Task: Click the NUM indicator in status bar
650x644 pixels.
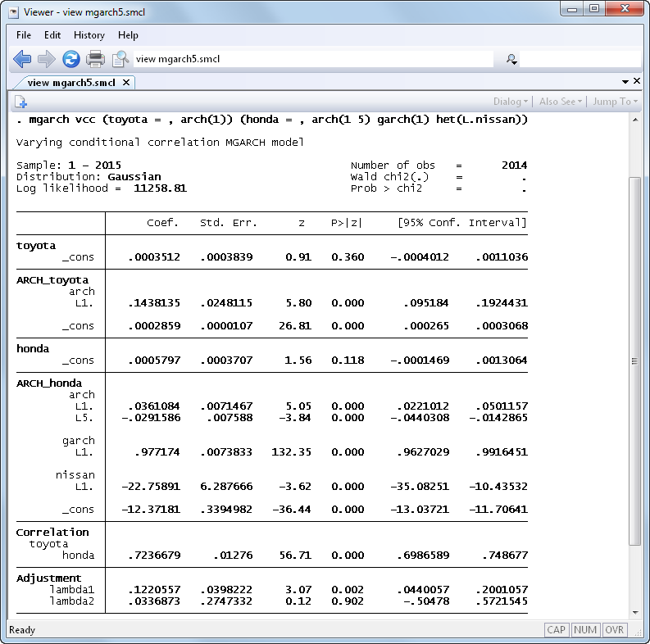Action: pyautogui.click(x=585, y=630)
